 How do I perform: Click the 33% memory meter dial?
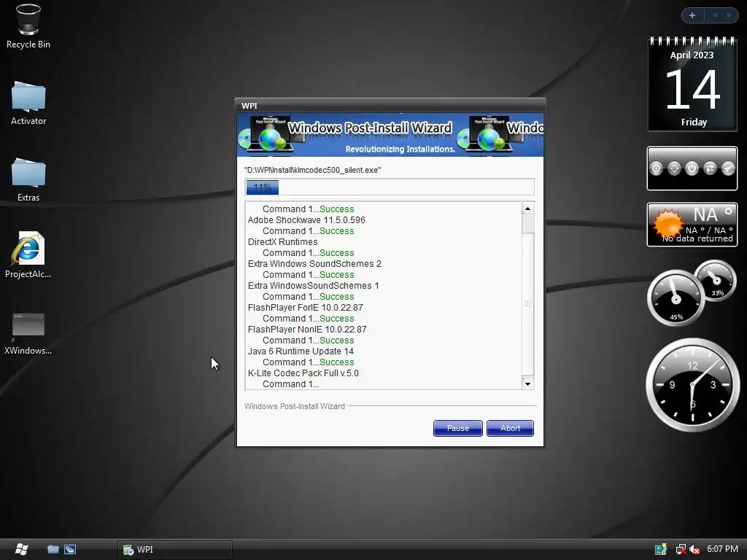pos(715,281)
